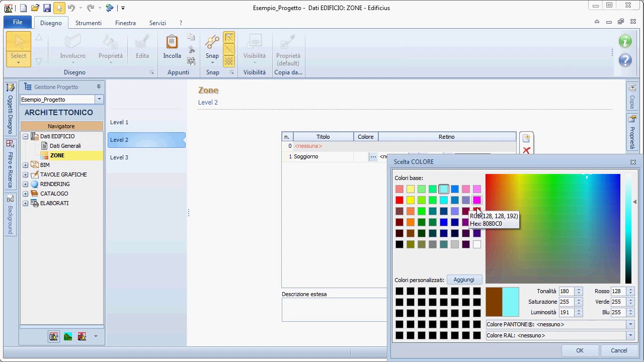Open the Colore RAL dropdown
This screenshot has width=644, height=362.
[x=630, y=335]
